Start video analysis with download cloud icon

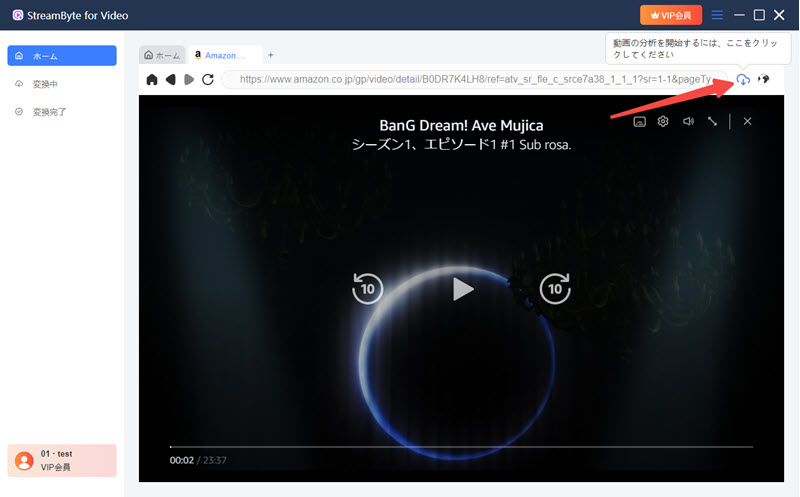tap(743, 79)
